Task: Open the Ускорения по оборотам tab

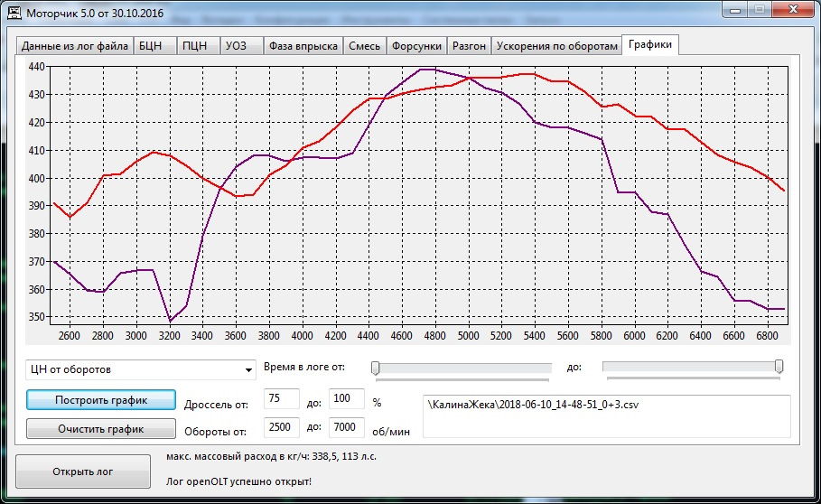Action: click(x=557, y=46)
